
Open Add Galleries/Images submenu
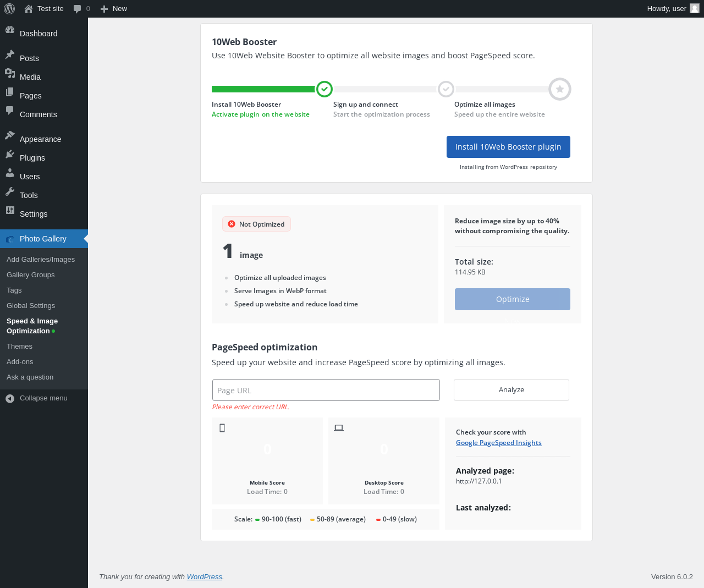coord(41,260)
